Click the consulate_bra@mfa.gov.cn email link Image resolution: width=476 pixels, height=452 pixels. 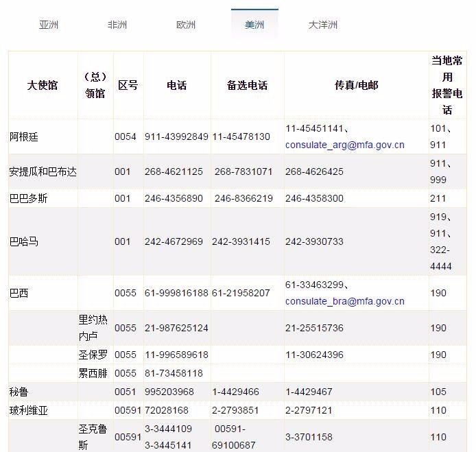click(345, 301)
